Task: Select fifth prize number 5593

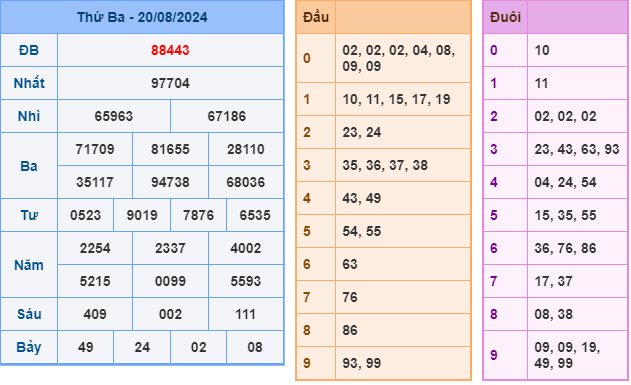Action: (245, 281)
